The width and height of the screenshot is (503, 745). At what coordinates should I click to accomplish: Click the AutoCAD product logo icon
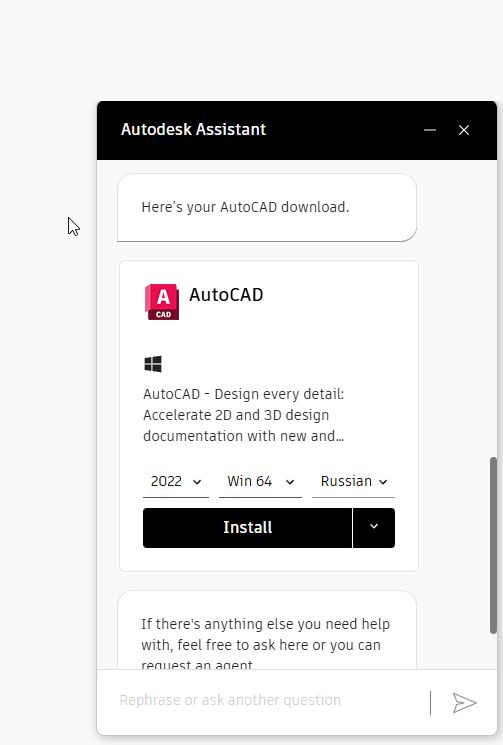(162, 302)
